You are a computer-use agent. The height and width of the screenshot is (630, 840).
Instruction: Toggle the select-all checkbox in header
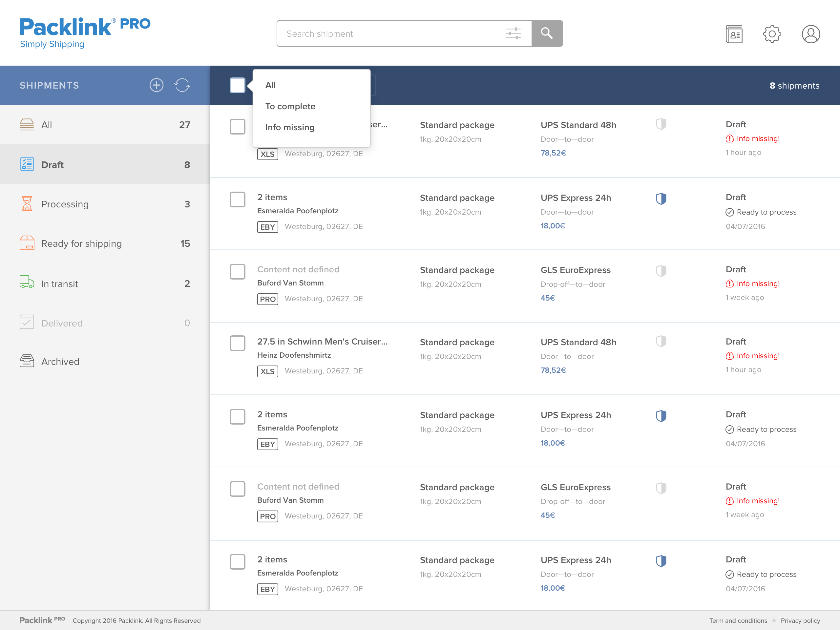coord(237,85)
